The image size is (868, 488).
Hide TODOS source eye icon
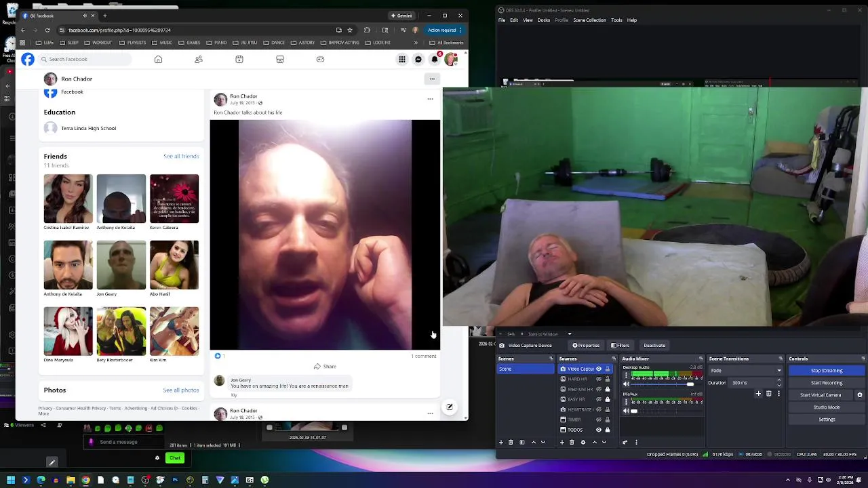tap(599, 430)
